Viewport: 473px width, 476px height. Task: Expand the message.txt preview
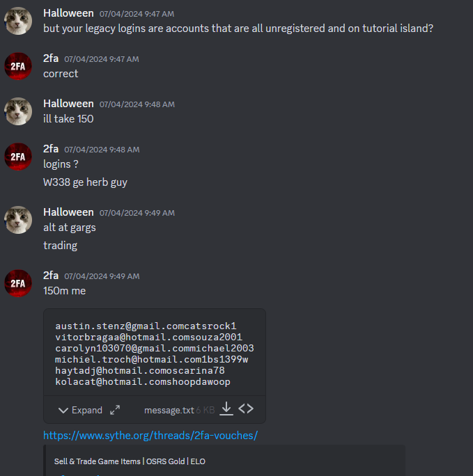81,410
